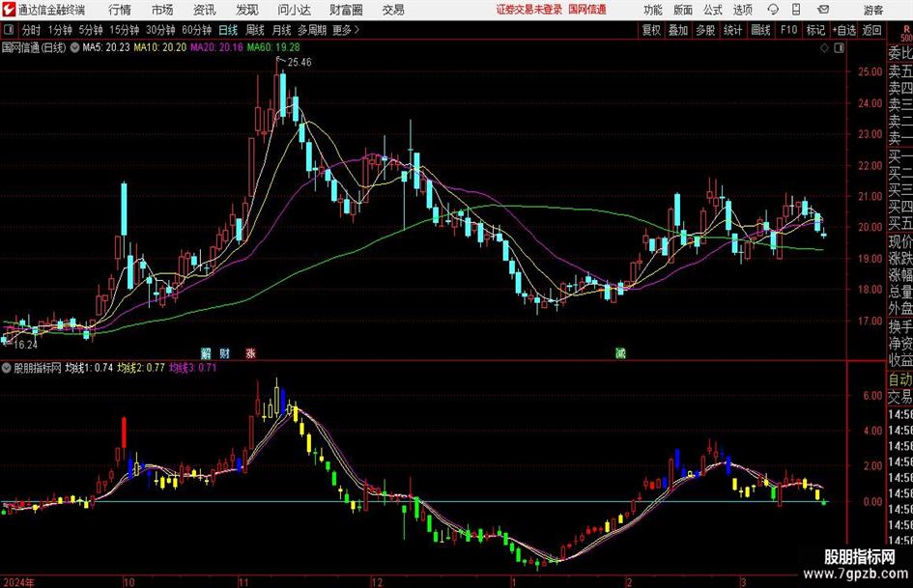Screen dimensions: 913x588
Task: Open the 公式 menu
Action: 712,10
